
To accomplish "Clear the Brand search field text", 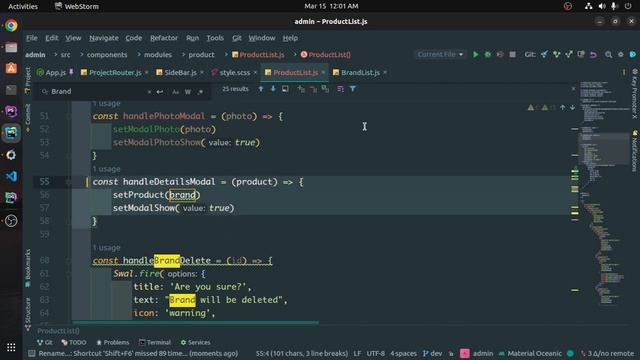I will (149, 92).
